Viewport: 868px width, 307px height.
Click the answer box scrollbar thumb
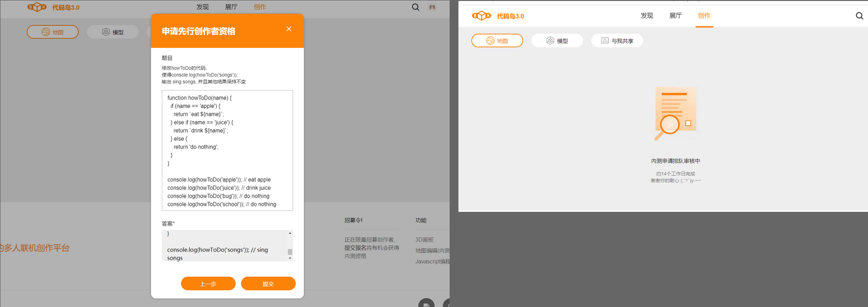(x=290, y=252)
